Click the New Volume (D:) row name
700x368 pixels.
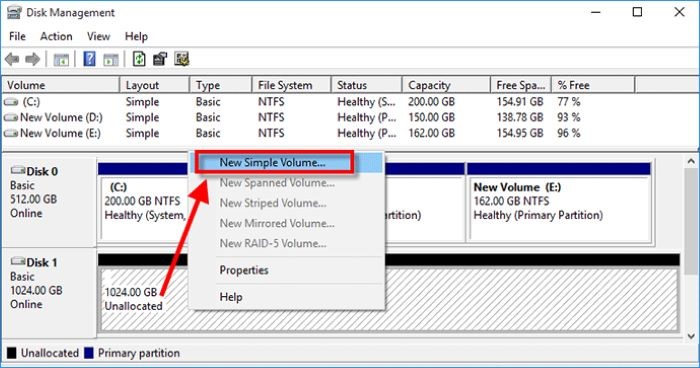(61, 118)
